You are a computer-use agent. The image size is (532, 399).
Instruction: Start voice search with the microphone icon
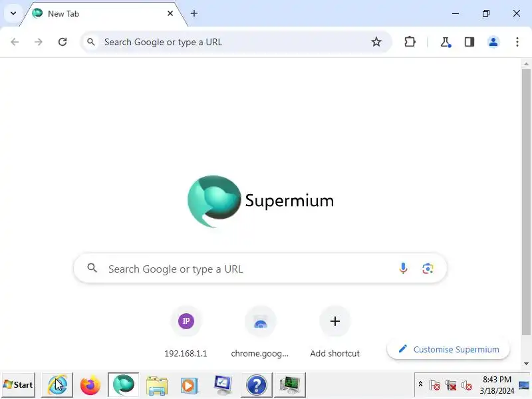[403, 269]
